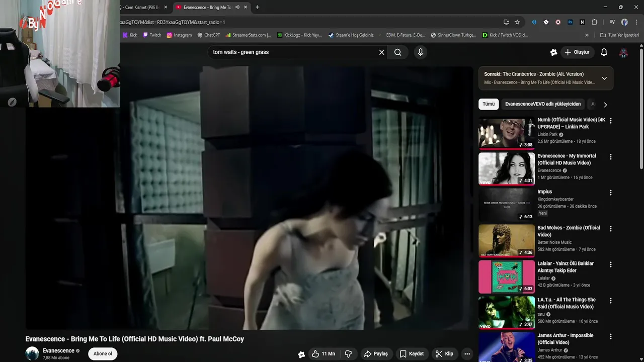The height and width of the screenshot is (362, 644).
Task: Start voice search with microphone icon
Action: click(421, 52)
